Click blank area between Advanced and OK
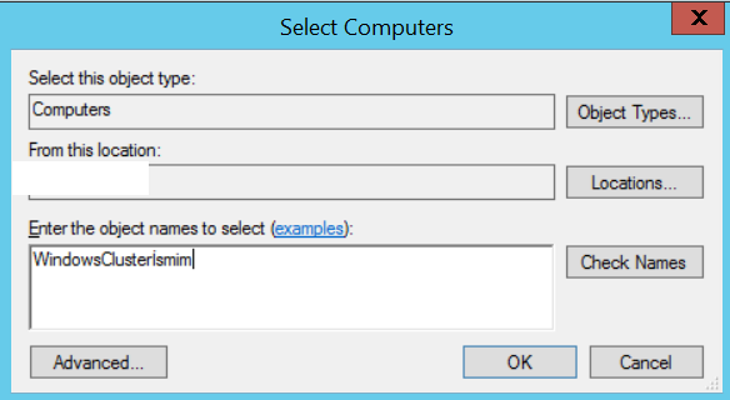 pyautogui.click(x=315, y=362)
